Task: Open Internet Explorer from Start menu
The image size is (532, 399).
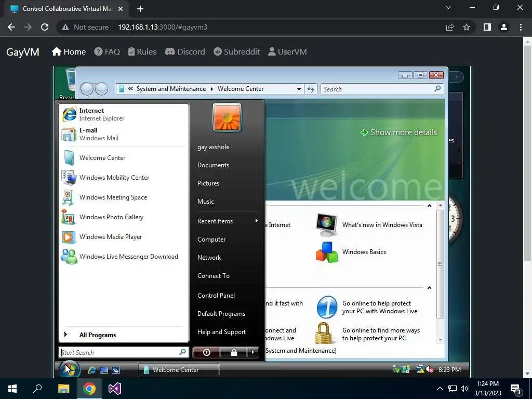Action: 124,114
